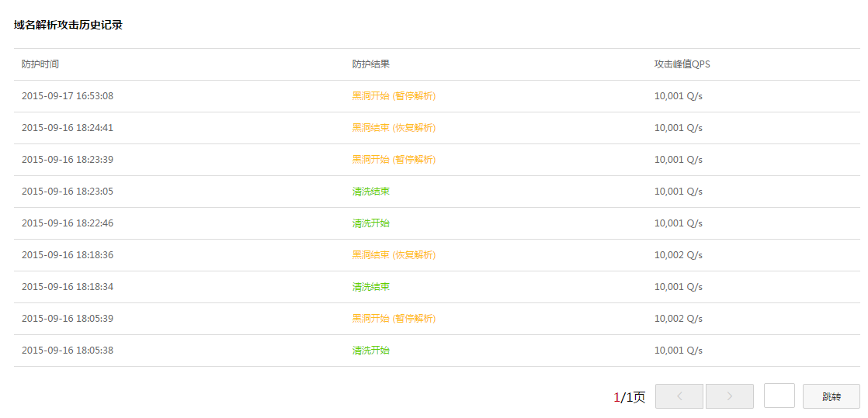Viewport: 868px width, 418px height.
Task: Click the next page arrow button
Action: point(729,396)
